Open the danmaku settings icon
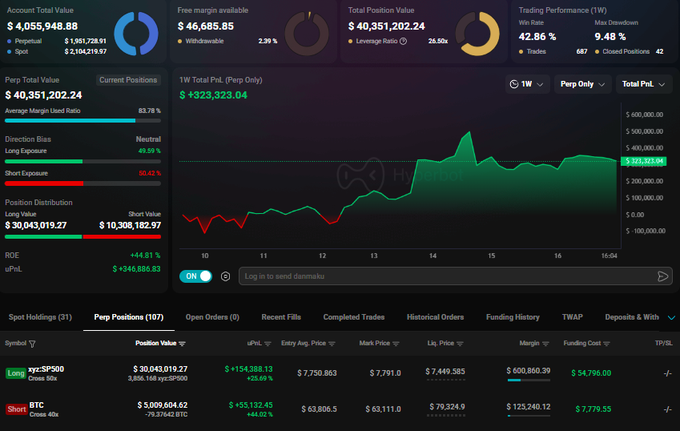 [x=226, y=276]
